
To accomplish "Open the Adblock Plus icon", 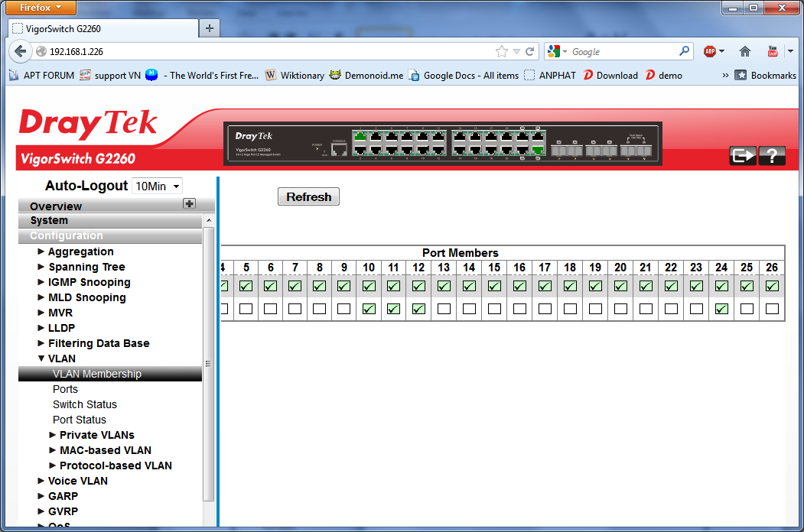I will pyautogui.click(x=710, y=51).
